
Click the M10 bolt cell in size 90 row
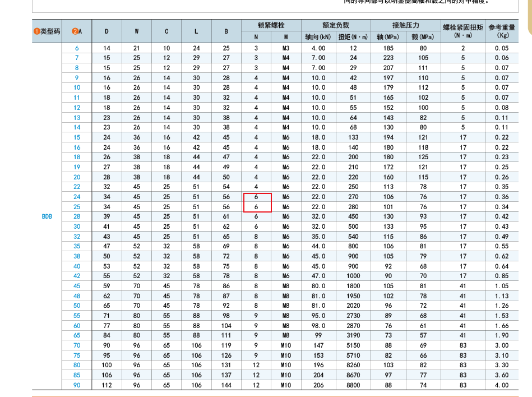(286, 385)
